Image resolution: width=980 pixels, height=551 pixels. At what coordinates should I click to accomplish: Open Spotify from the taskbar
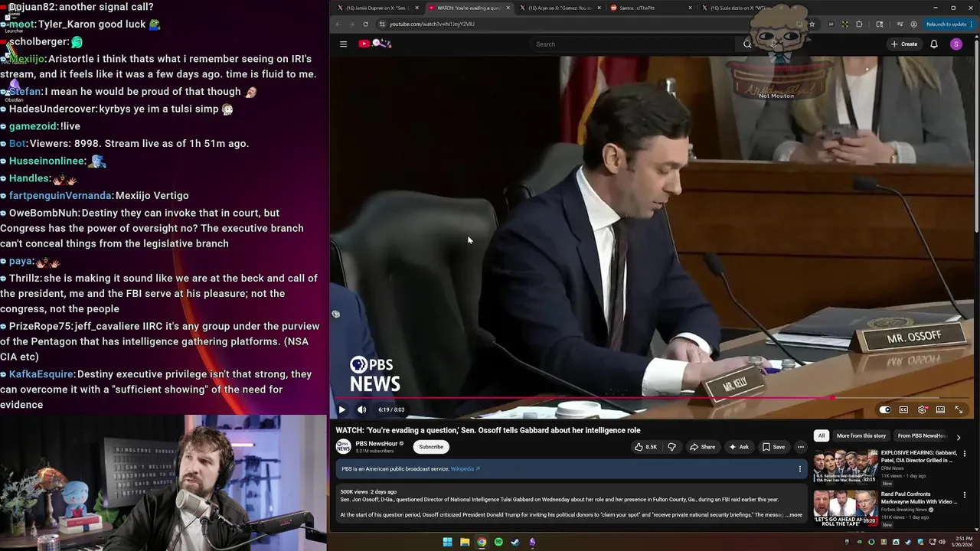point(498,543)
